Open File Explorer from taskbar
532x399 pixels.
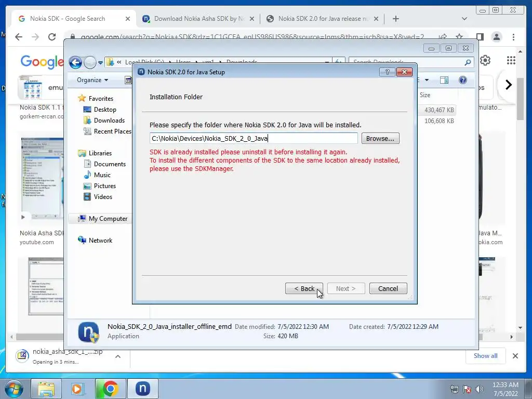[46, 389]
